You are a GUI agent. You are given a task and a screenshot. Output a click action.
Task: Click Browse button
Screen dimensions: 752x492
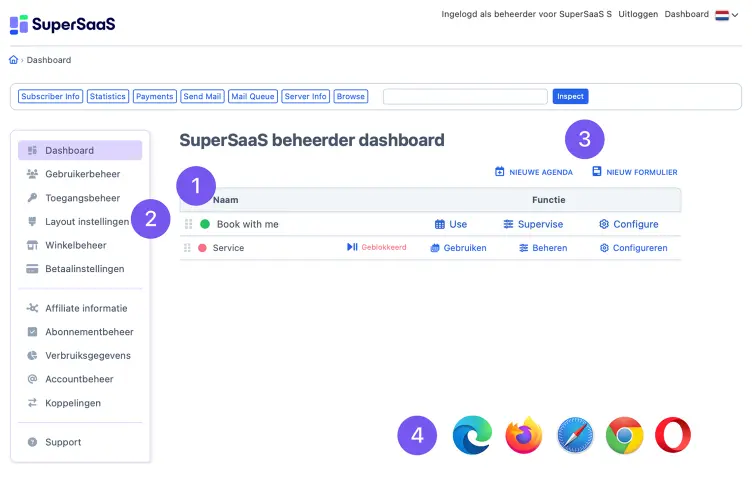point(351,96)
